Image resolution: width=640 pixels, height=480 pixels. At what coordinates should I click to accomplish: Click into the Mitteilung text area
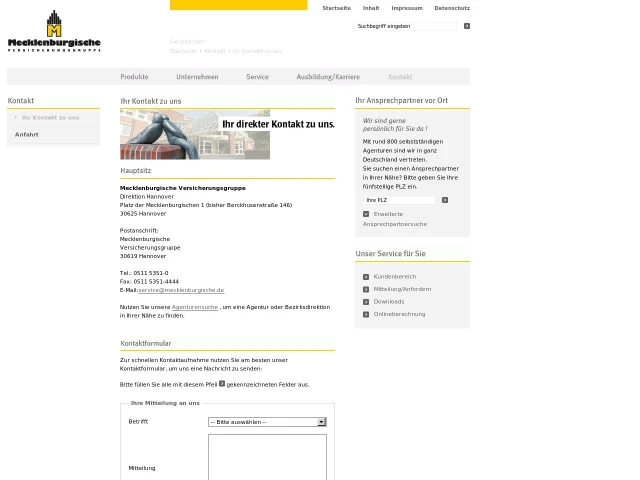tap(267, 458)
